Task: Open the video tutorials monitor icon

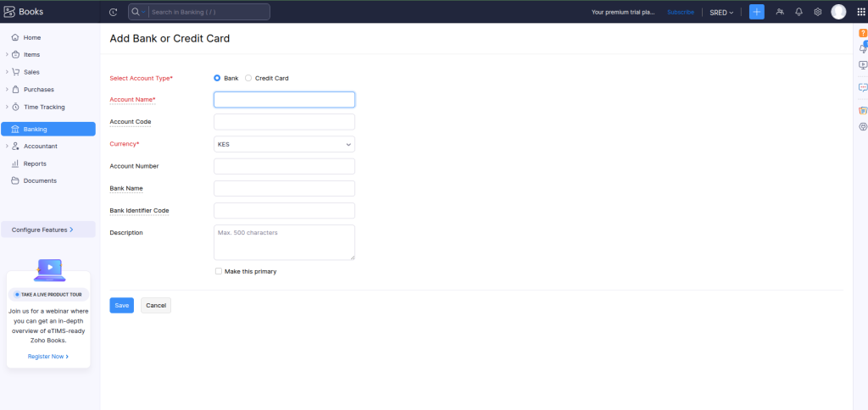Action: point(862,64)
